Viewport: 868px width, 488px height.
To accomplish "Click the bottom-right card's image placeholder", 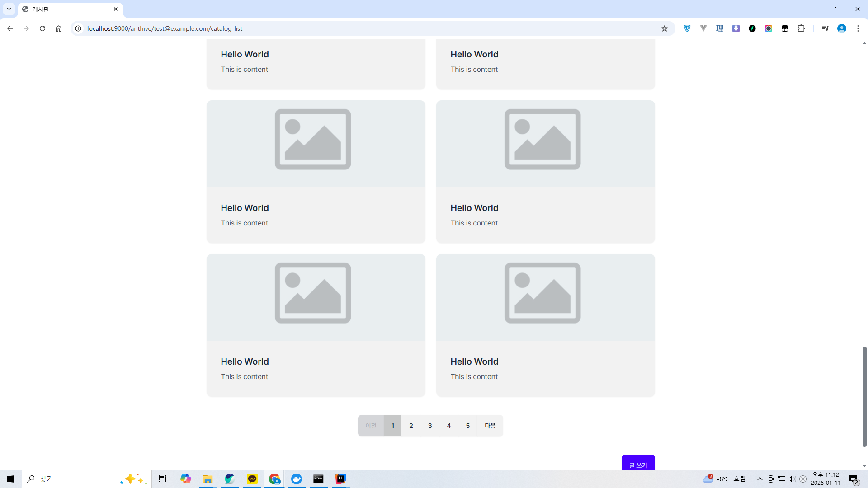I will pos(542,293).
